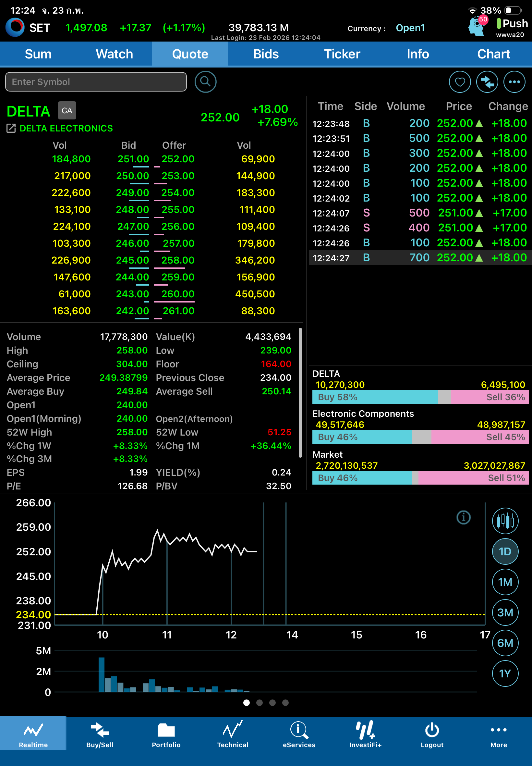
Task: Select the Quote tab
Action: 190,54
